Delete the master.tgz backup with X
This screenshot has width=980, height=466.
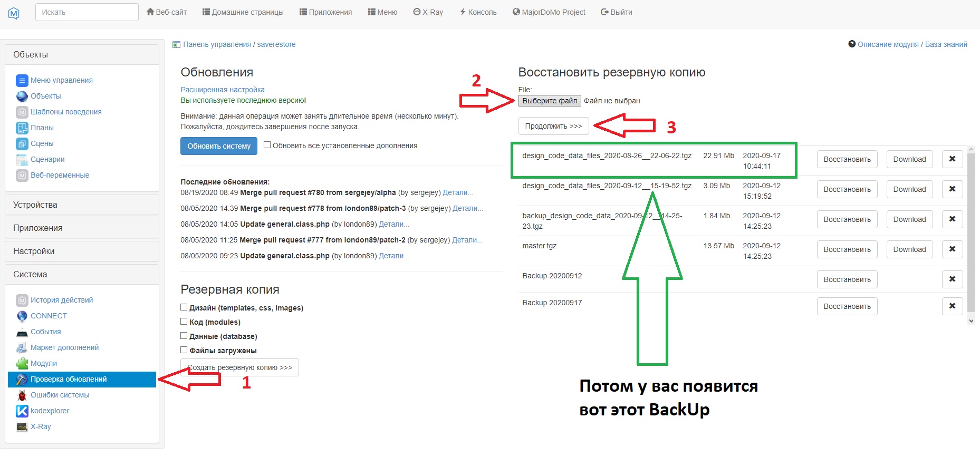click(952, 249)
